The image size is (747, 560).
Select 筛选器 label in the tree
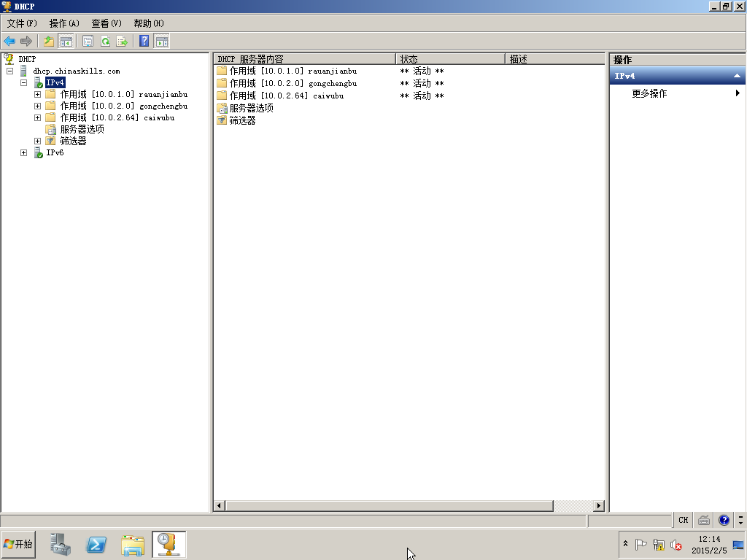click(73, 141)
